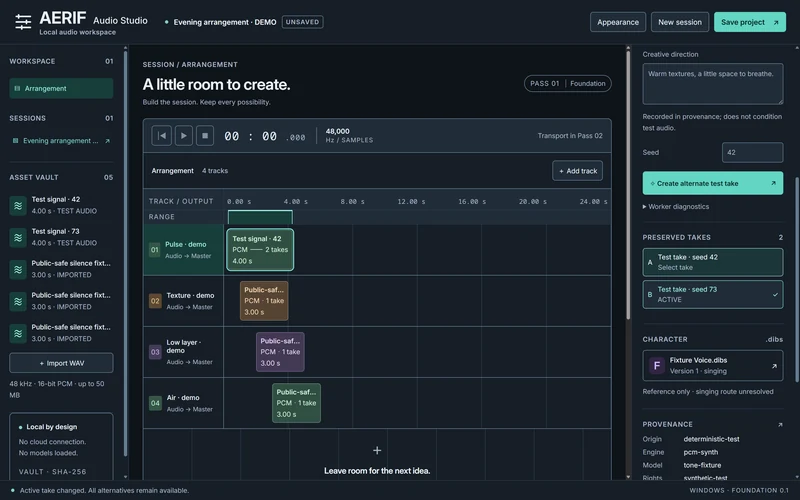The width and height of the screenshot is (800, 500).
Task: Click the 48,000 Hz / SAMPLES readout
Action: (x=349, y=136)
